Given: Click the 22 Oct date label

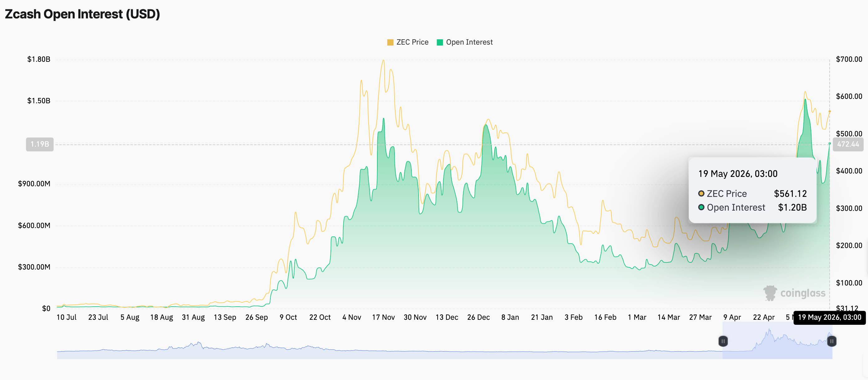Looking at the screenshot, I should pyautogui.click(x=320, y=317).
